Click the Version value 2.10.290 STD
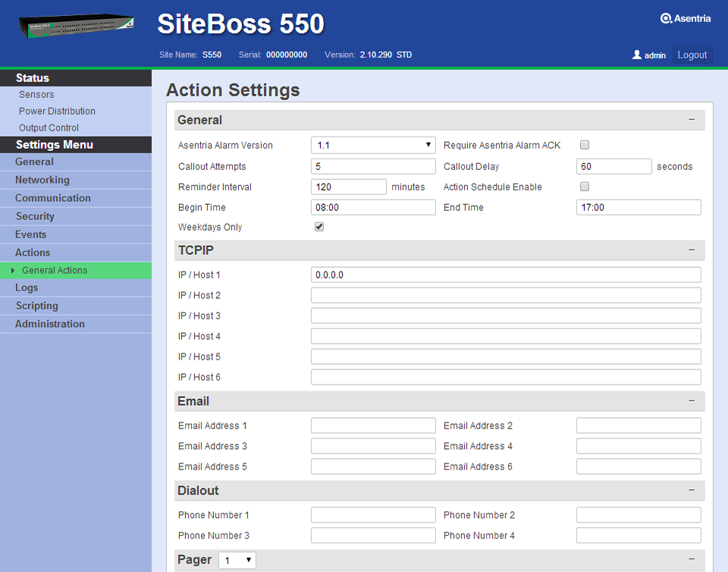 386,55
